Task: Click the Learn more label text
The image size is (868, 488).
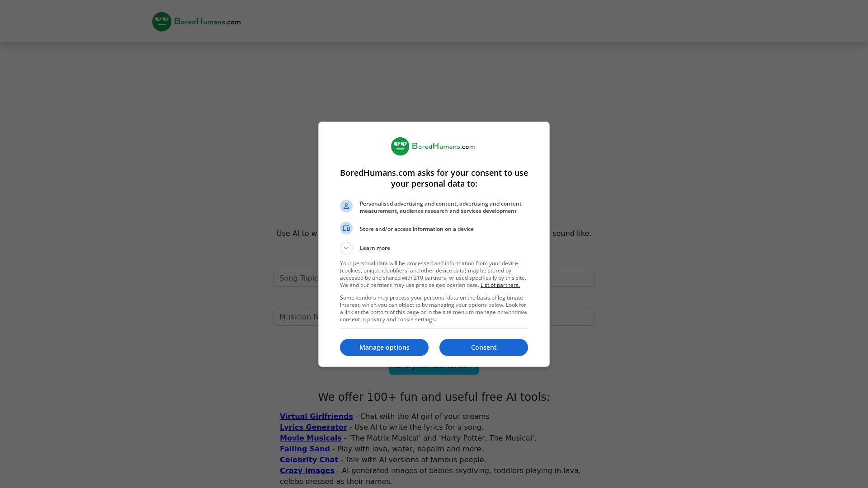Action: click(x=375, y=248)
